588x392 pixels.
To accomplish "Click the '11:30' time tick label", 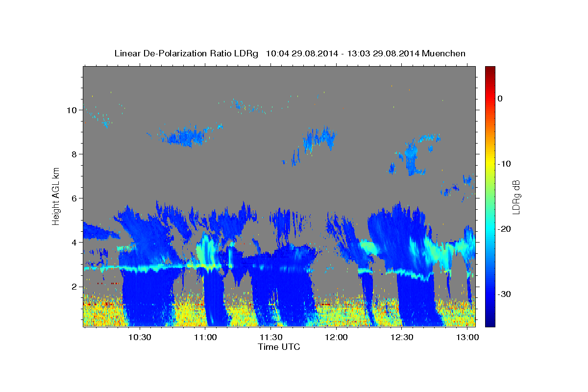I will click(271, 338).
